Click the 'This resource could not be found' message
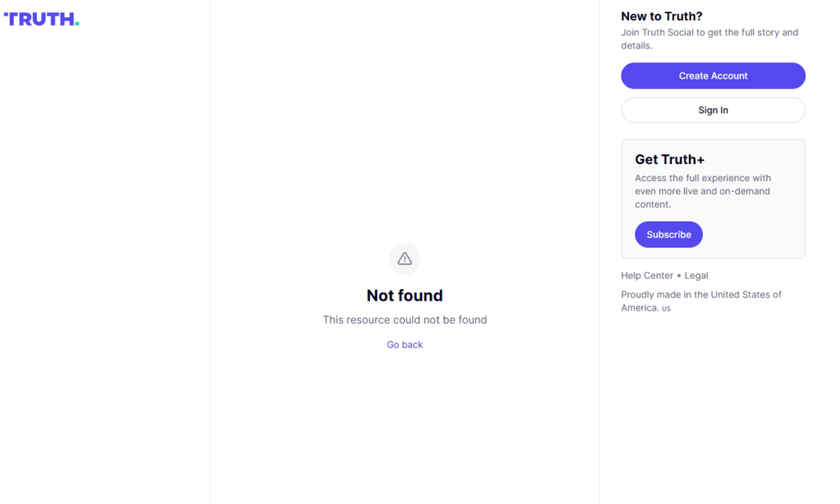Image resolution: width=840 pixels, height=504 pixels. [404, 320]
